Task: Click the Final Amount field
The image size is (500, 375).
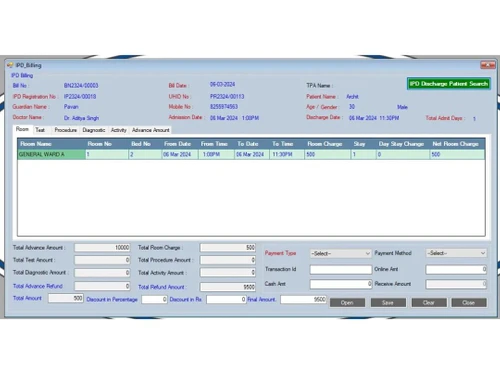Action: 303,299
